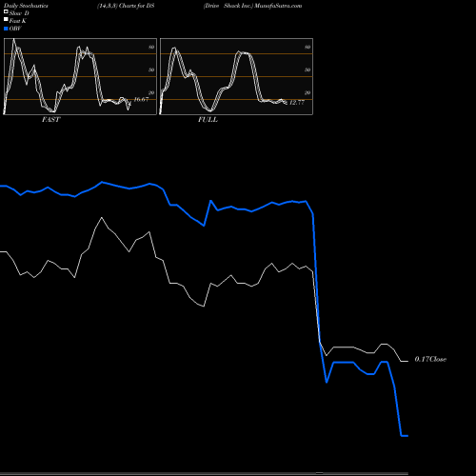Click the FAST chart label
476x476 pixels.
[x=50, y=120]
